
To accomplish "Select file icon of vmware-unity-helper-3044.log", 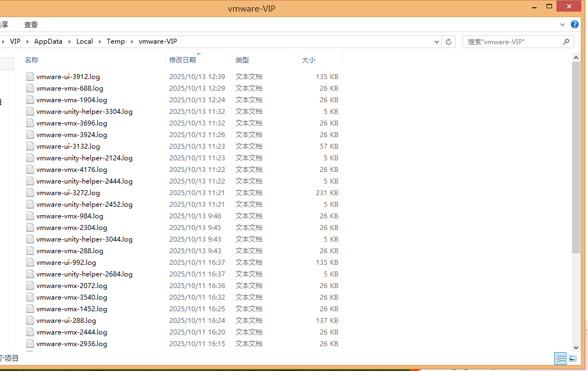I will click(x=30, y=239).
